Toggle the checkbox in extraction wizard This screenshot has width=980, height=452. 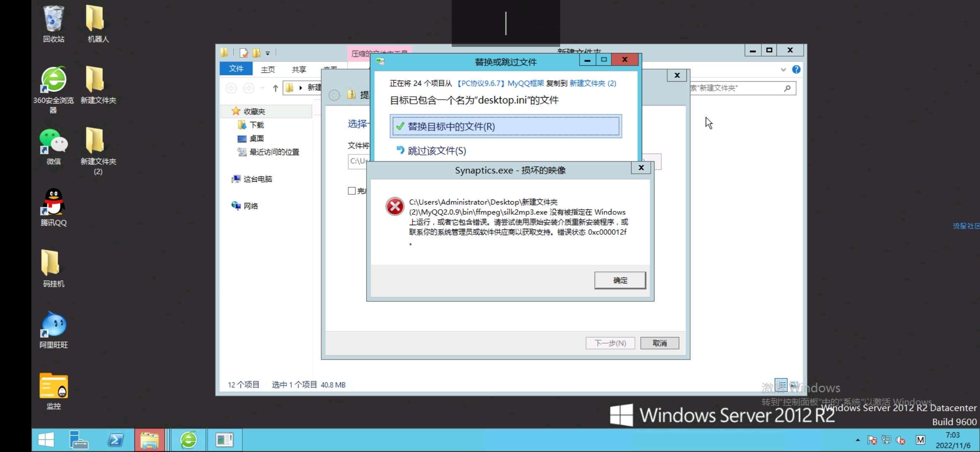pyautogui.click(x=352, y=191)
